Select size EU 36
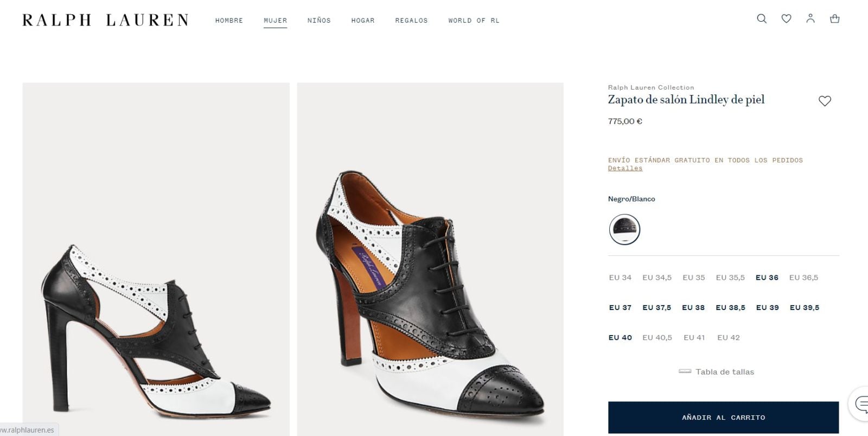Image resolution: width=868 pixels, height=436 pixels. 767,277
